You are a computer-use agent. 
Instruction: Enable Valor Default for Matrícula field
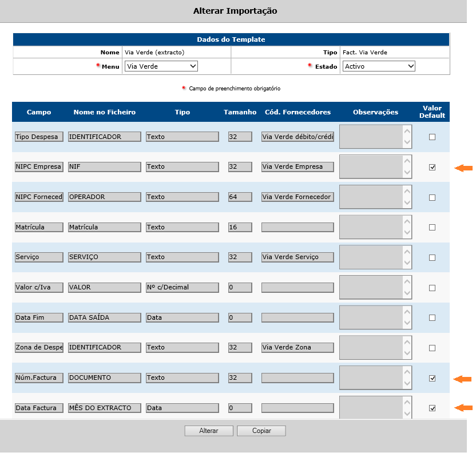432,227
